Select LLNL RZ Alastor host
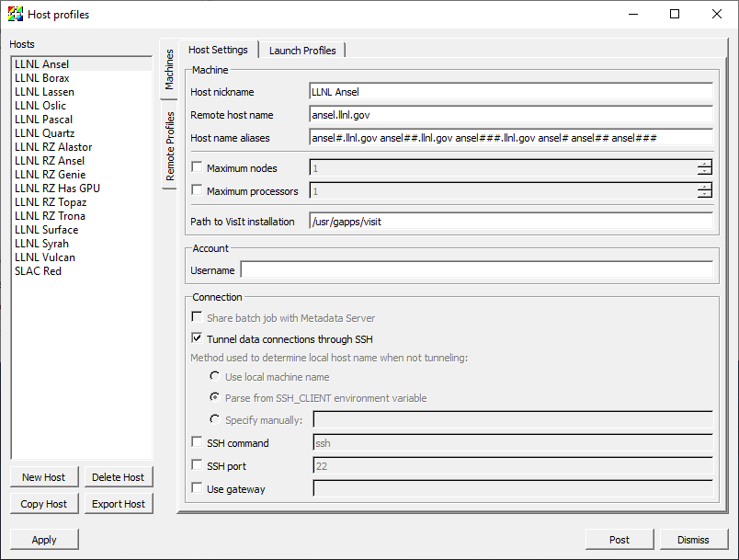Viewport: 739px width, 560px height. (82, 146)
